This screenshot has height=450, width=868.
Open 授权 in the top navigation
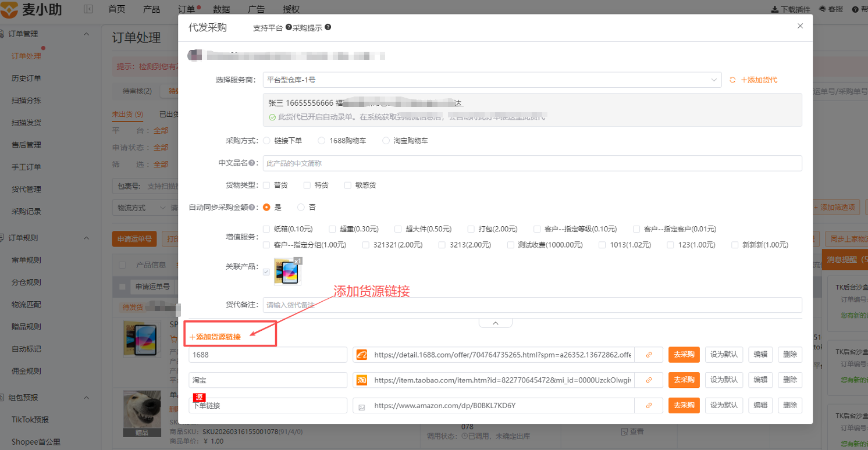291,9
